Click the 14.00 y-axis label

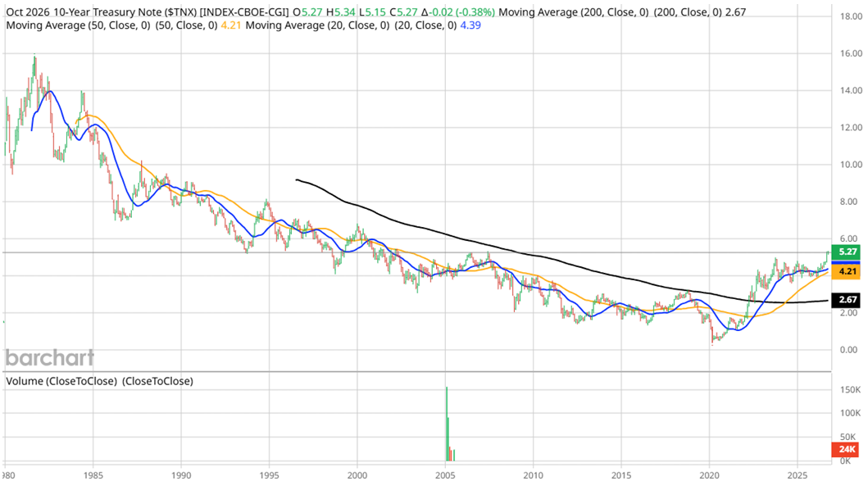851,90
